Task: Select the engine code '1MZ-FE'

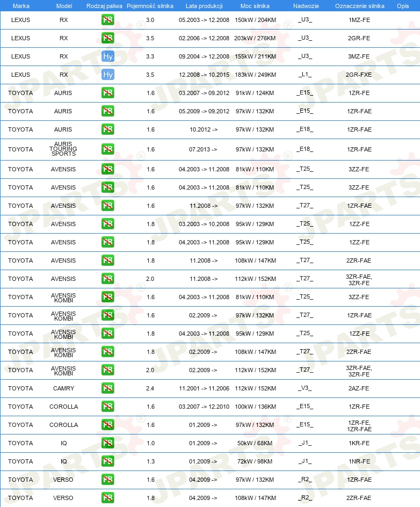Action: [359, 20]
